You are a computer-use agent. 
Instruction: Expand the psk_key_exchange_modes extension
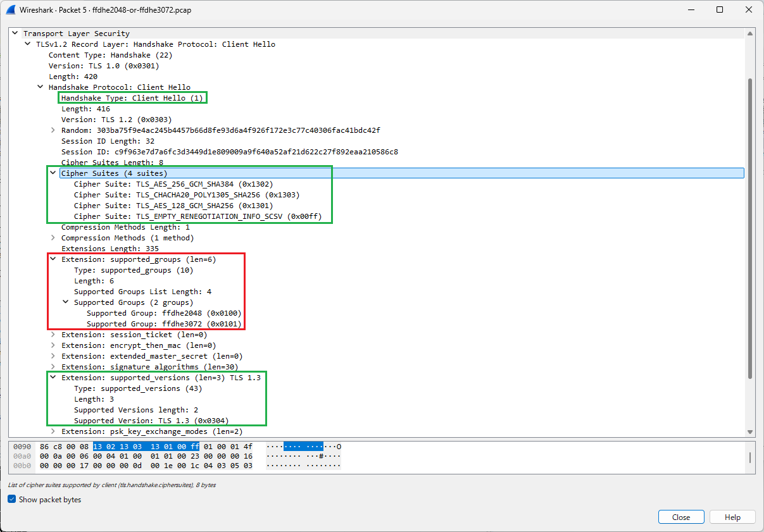point(53,431)
